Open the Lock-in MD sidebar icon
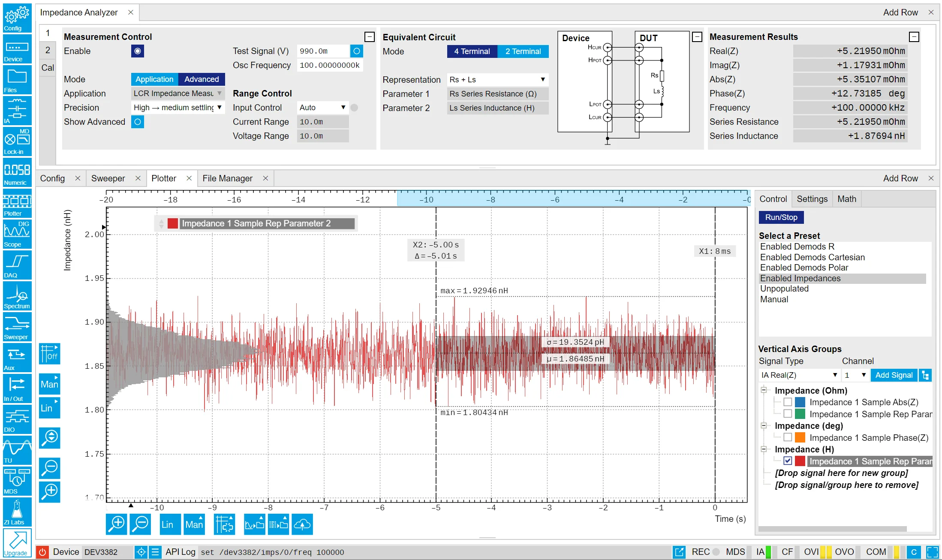This screenshot has height=560, width=942. coord(17,142)
